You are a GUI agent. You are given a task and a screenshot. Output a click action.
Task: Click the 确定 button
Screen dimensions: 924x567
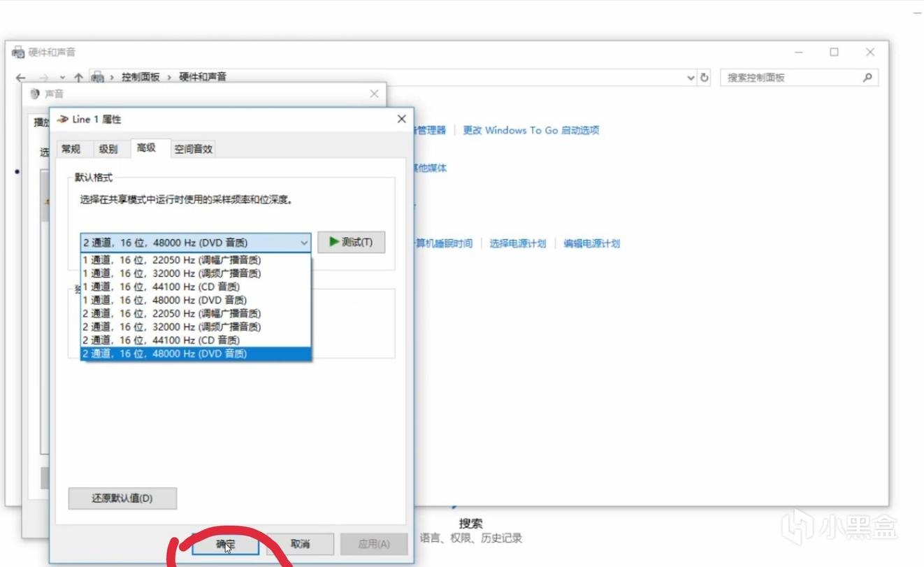[x=225, y=544]
